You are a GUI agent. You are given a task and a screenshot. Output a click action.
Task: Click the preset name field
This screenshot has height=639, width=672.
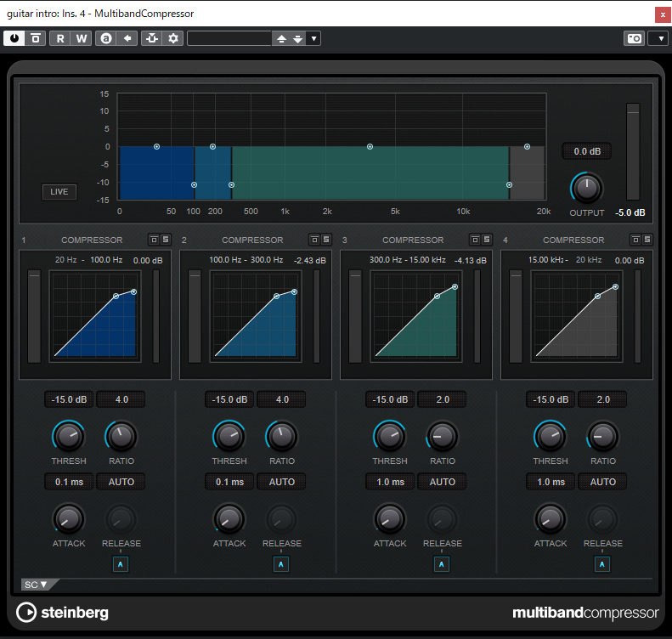pos(229,38)
